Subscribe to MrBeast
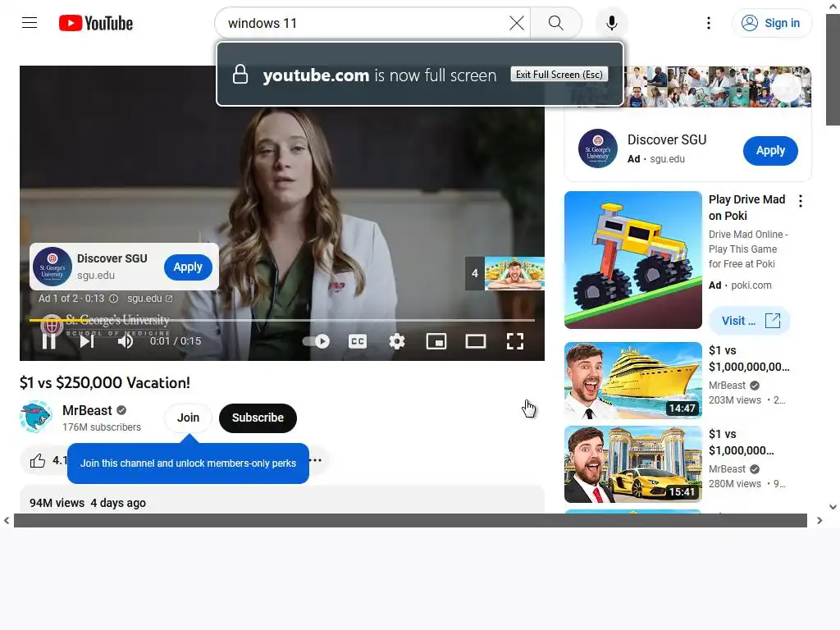The height and width of the screenshot is (630, 840). (x=258, y=418)
